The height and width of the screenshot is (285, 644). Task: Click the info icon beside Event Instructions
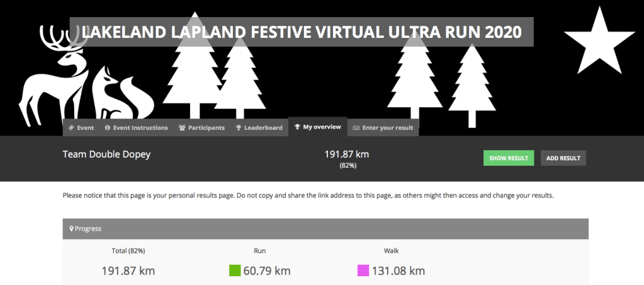(x=108, y=128)
